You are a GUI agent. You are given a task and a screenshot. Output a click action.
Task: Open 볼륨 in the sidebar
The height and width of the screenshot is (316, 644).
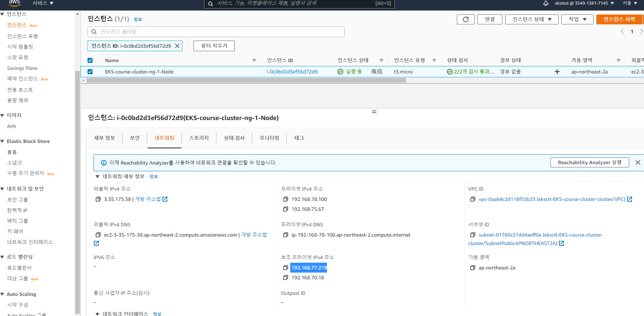click(x=12, y=152)
